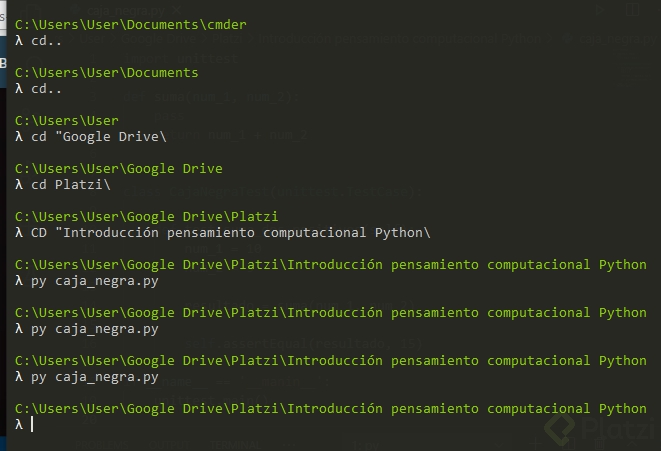Select the breadcrumb 'Introducción pensamiento computacional Python'
The image size is (661, 451).
coord(399,39)
